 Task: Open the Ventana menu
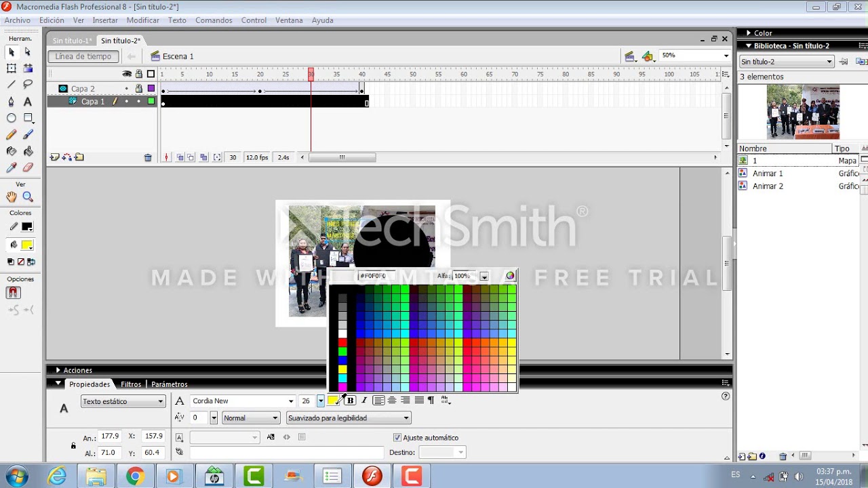[x=289, y=20]
